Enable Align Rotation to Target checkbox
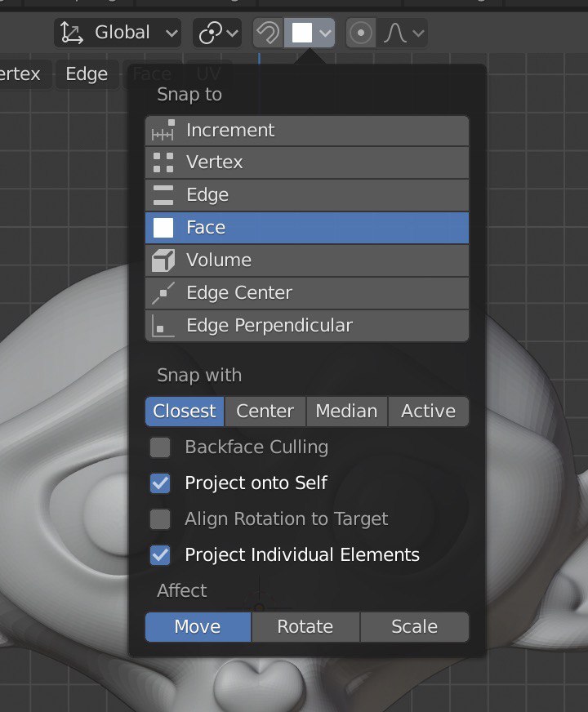This screenshot has width=588, height=712. (160, 519)
